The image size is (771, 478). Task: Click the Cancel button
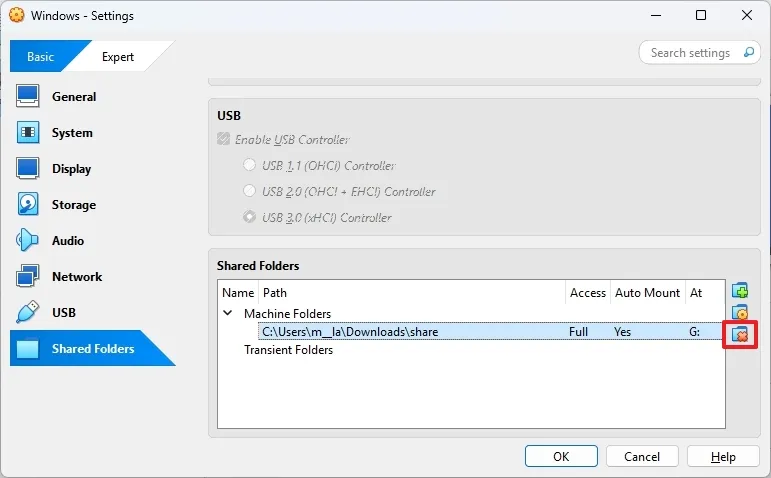click(642, 456)
